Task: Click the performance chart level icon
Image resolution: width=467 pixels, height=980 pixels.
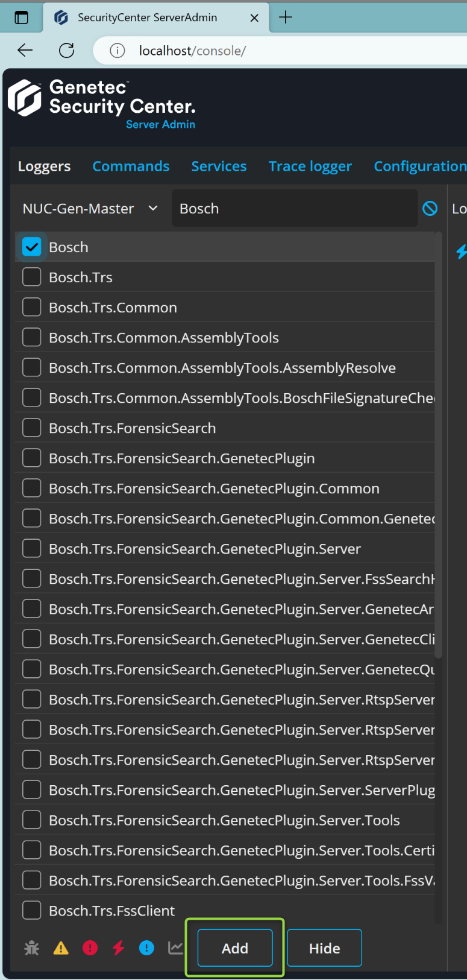Action: pos(175,948)
